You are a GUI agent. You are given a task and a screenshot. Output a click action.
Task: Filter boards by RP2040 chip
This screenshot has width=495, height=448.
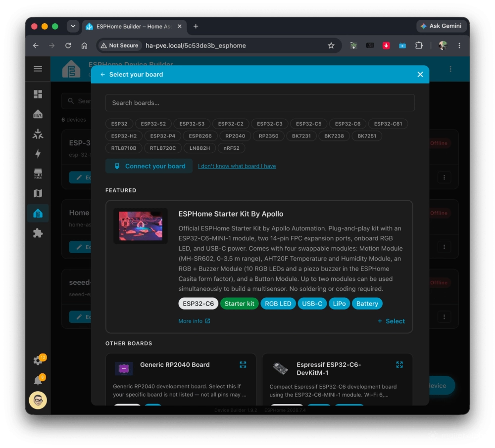click(235, 136)
